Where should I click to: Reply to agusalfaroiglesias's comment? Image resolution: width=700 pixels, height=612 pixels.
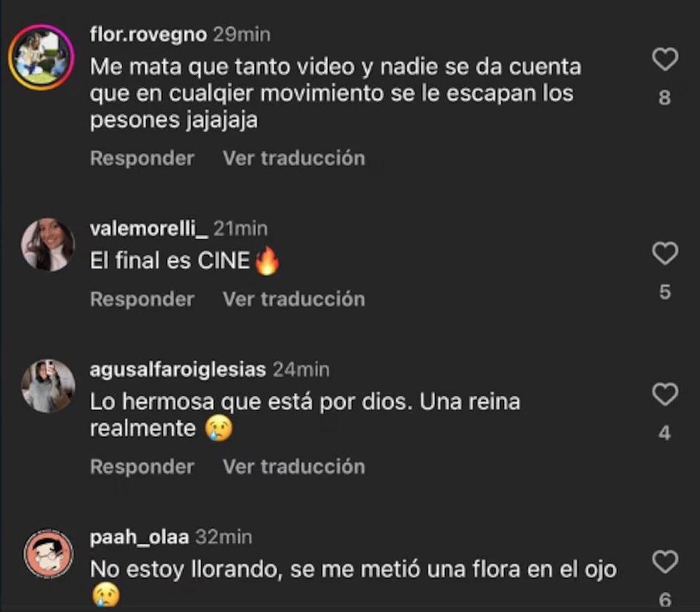pyautogui.click(x=142, y=467)
